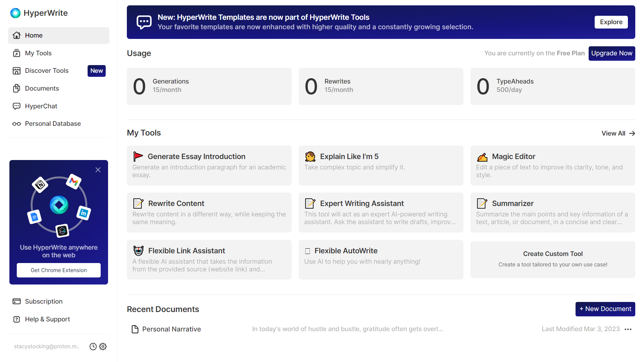This screenshot has width=644, height=362.
Task: Click the Discover Tools store icon
Action: coord(17,71)
